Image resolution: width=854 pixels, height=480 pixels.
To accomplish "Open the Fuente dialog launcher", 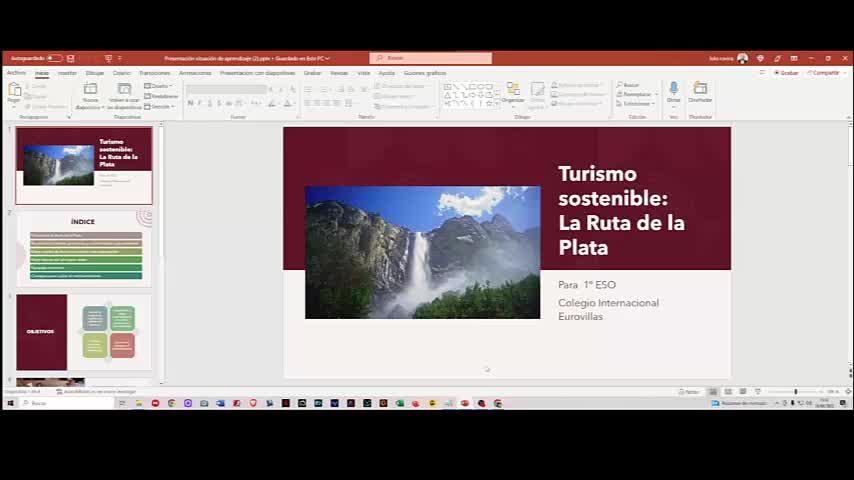I will pyautogui.click(x=298, y=117).
